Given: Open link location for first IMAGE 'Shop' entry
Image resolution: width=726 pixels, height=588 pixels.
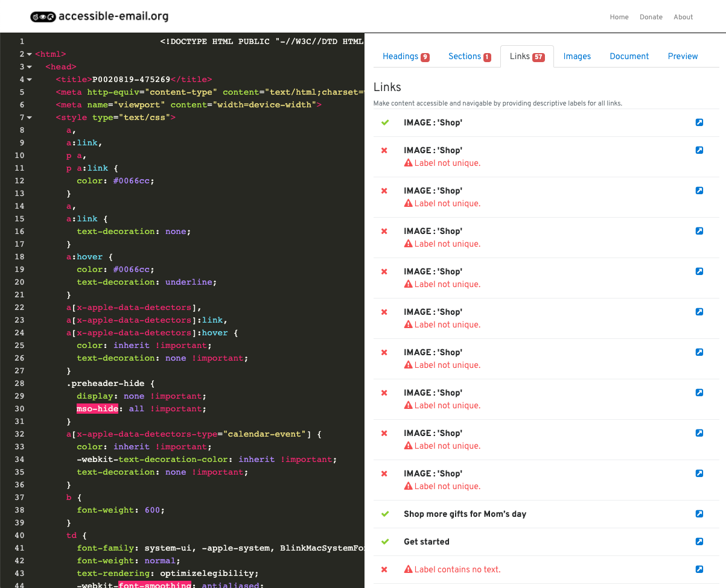Looking at the screenshot, I should coord(699,122).
